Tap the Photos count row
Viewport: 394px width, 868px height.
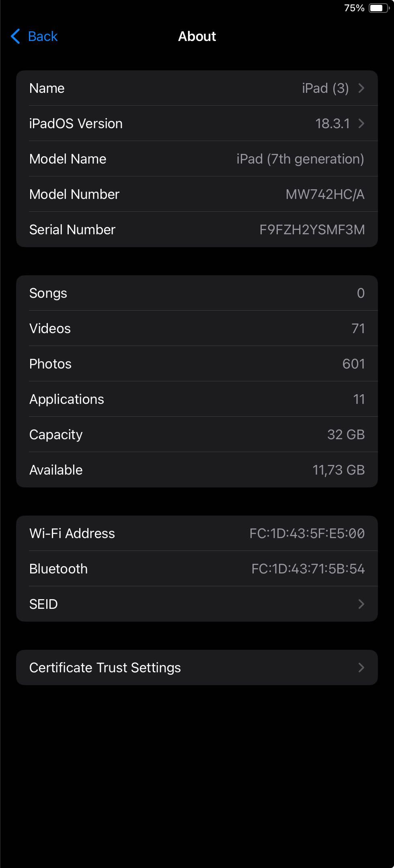pyautogui.click(x=197, y=364)
